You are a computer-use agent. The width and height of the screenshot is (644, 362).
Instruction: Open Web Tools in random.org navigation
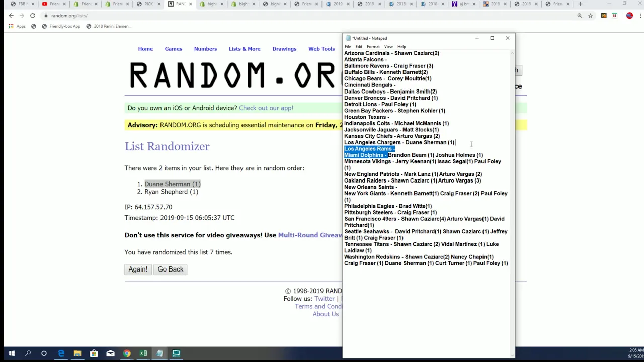coord(321,49)
